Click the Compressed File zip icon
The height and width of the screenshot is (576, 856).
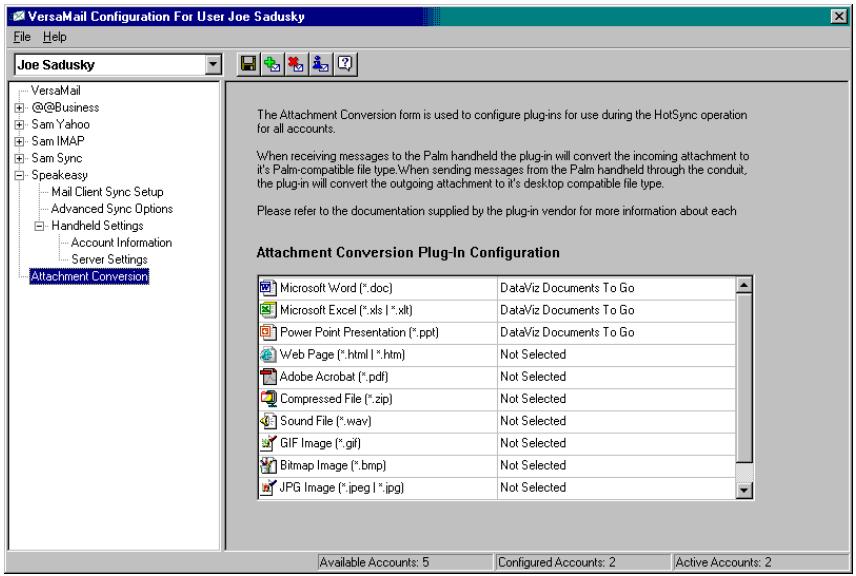coord(268,399)
